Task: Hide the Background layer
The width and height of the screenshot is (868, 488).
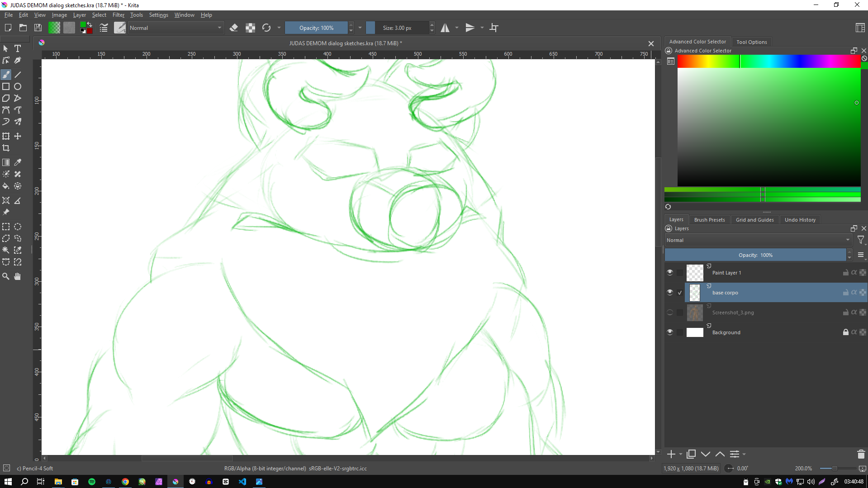Action: click(x=670, y=332)
